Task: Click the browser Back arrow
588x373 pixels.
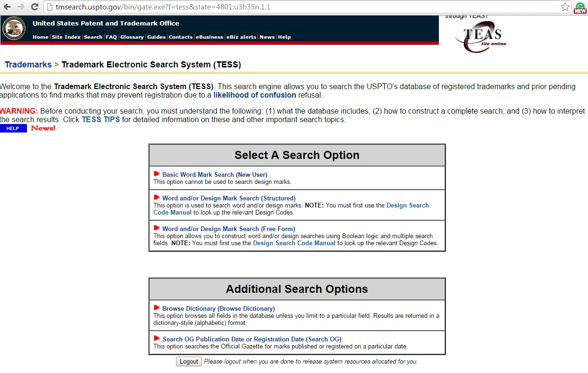Action: coord(7,7)
